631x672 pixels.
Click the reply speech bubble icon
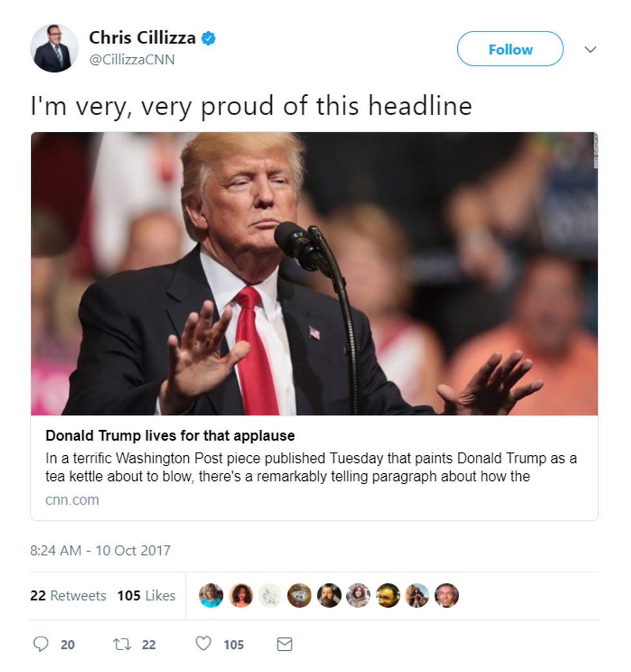(41, 644)
